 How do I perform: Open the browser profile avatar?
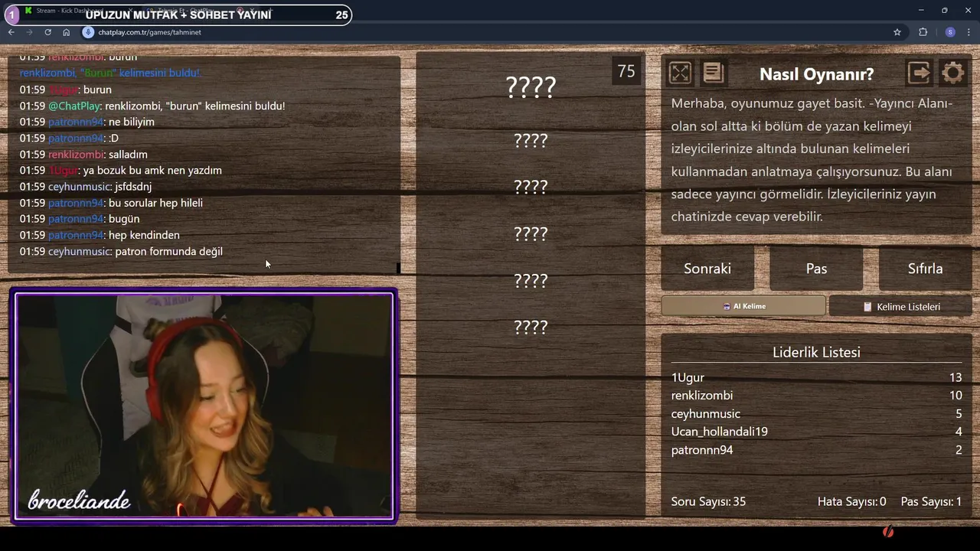coord(950,32)
